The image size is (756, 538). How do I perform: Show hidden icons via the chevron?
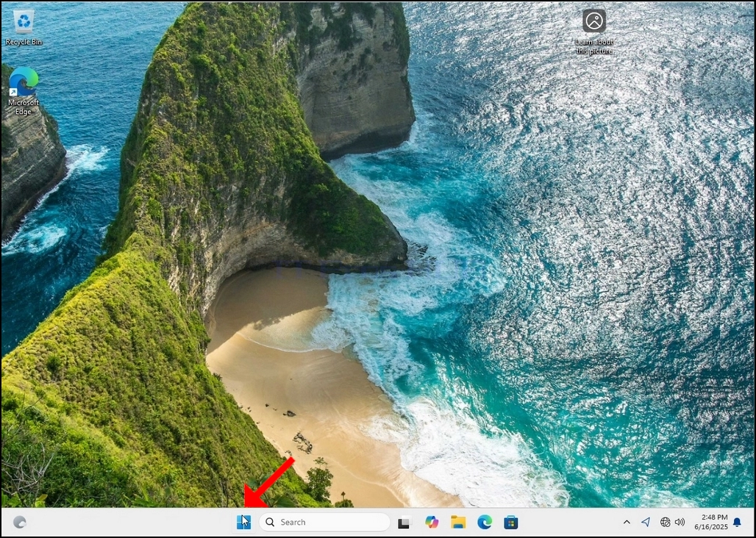pos(627,522)
